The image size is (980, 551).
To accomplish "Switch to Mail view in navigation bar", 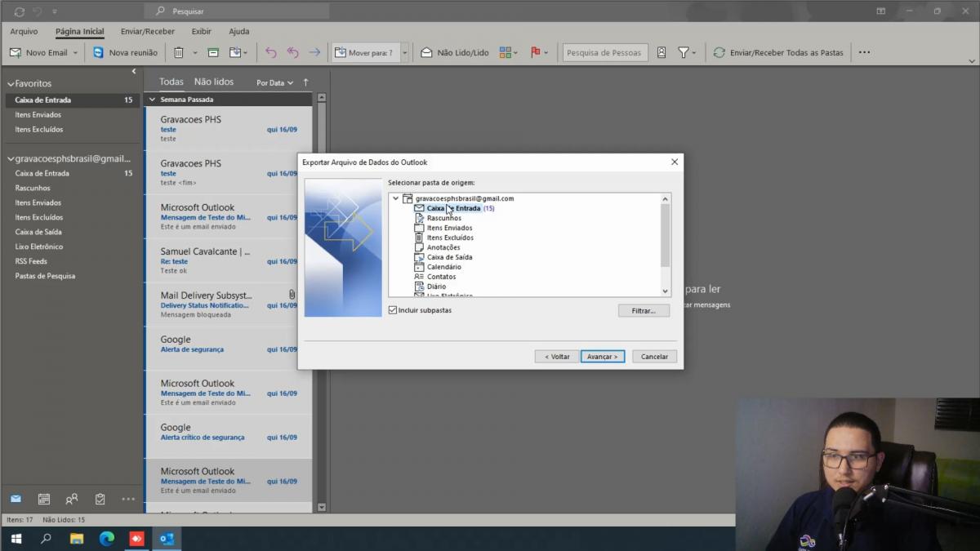I will (x=16, y=499).
